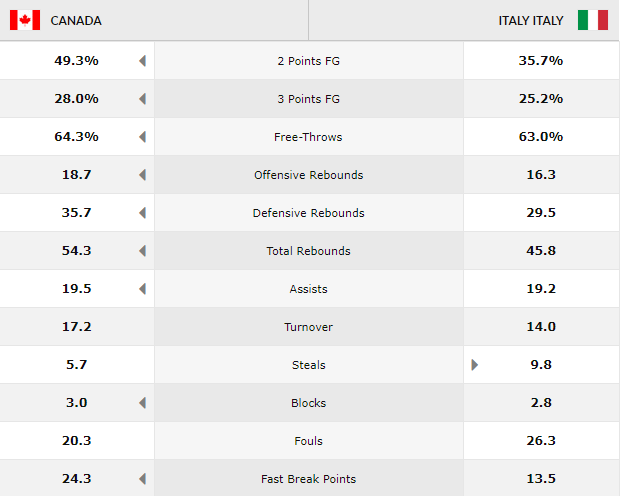This screenshot has height=496, width=622.
Task: Click the Fouls stat label
Action: [308, 441]
